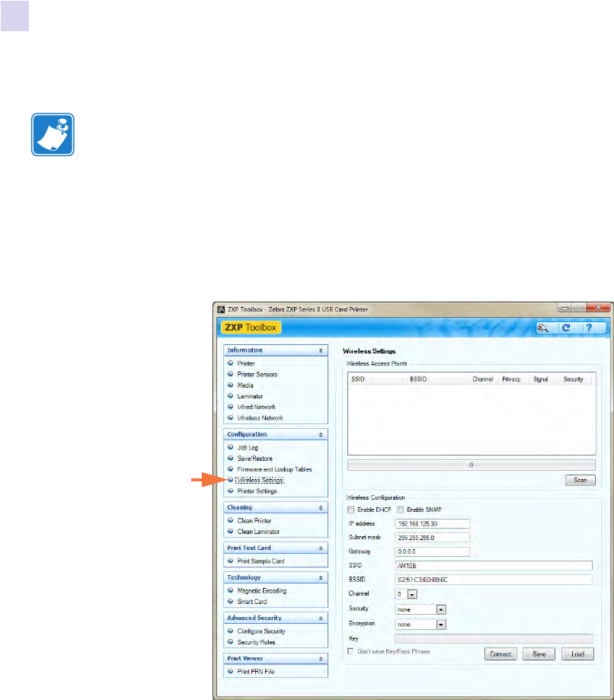Click the bullet icon beside Clean Printer

[x=230, y=520]
